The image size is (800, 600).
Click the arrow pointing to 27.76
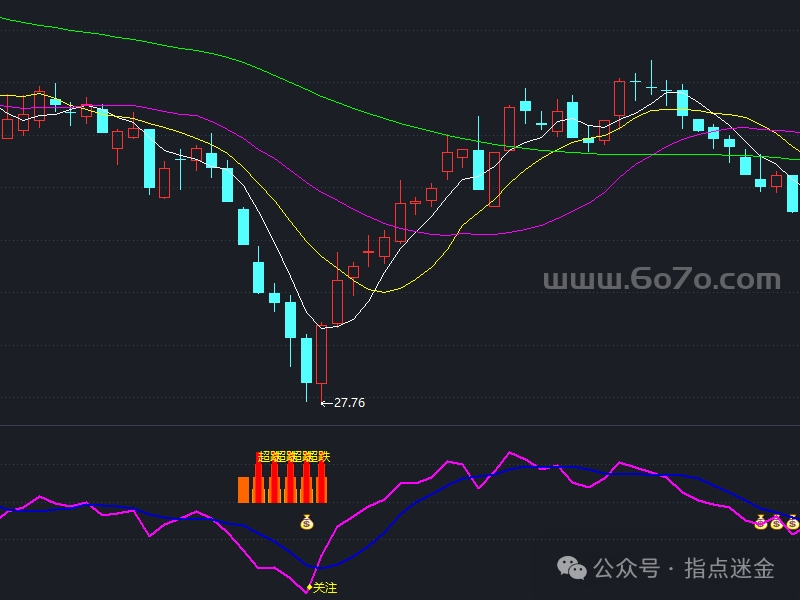pos(326,403)
